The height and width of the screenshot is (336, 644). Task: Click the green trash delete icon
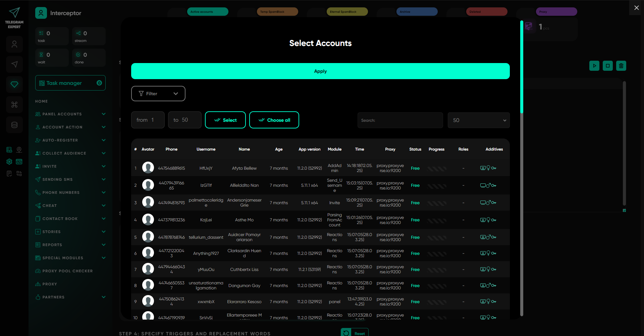(x=621, y=66)
